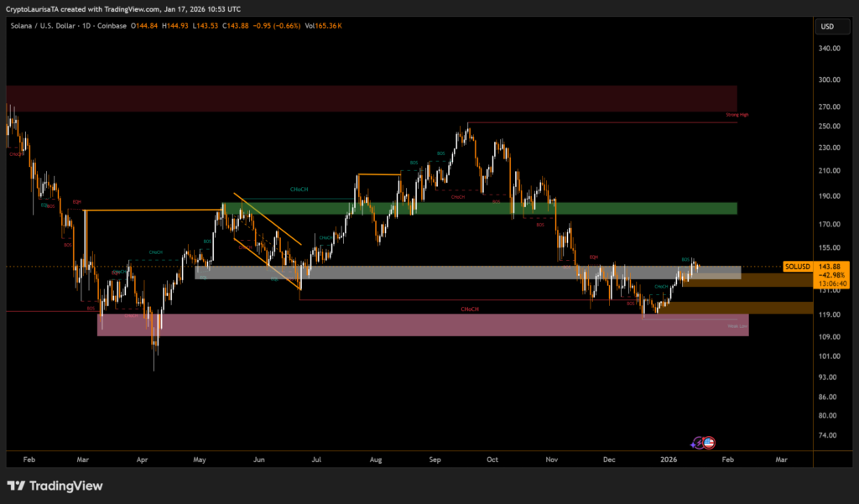
Task: Click the 300.00 price axis level
Action: click(x=829, y=80)
